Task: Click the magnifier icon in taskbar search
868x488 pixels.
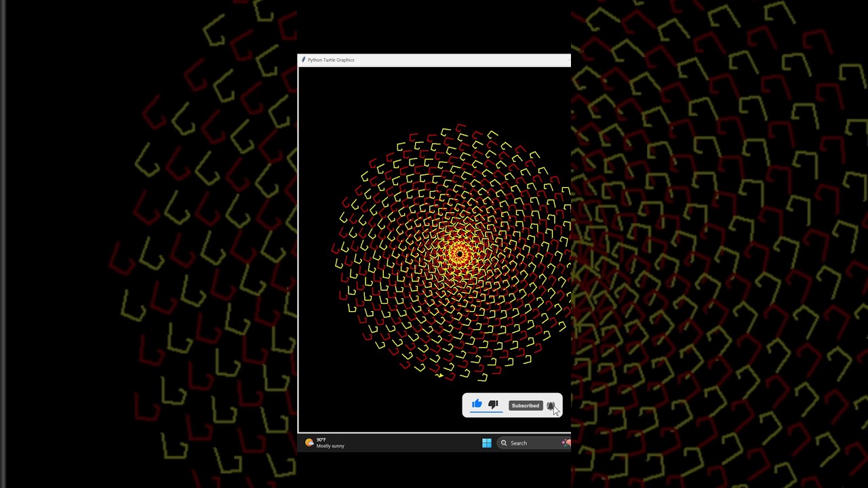Action: point(504,443)
